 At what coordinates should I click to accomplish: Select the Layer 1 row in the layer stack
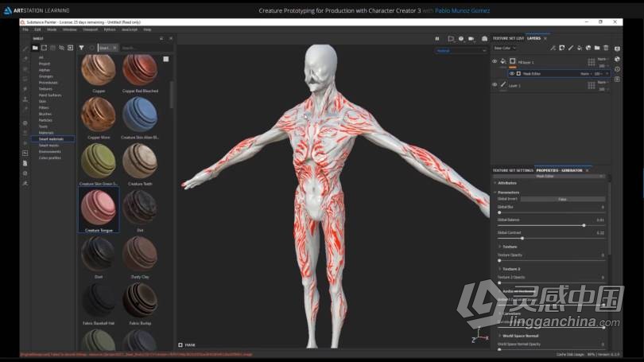(x=550, y=85)
